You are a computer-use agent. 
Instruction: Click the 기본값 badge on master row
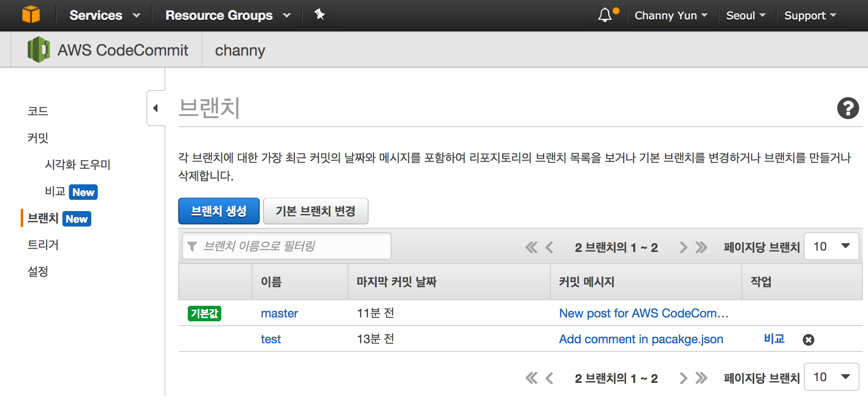(205, 313)
